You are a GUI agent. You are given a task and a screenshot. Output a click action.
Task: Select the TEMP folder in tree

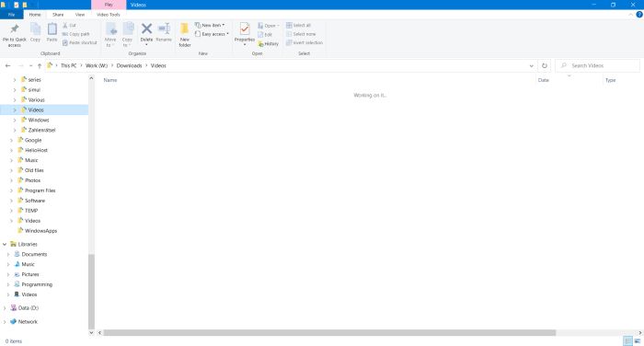click(31, 211)
